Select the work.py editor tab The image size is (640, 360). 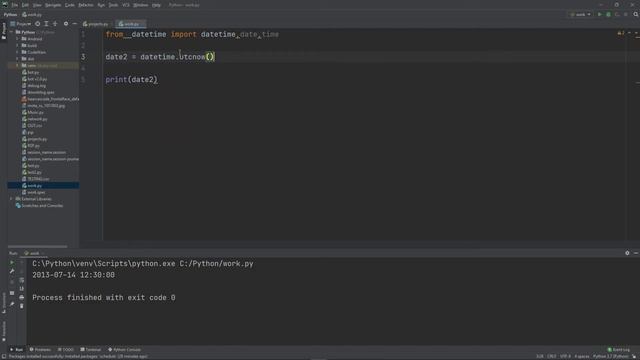[131, 24]
